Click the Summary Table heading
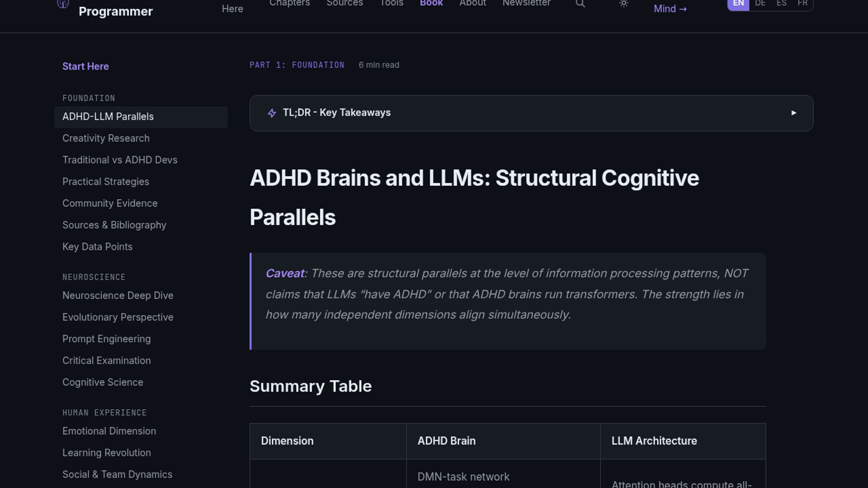 [311, 386]
